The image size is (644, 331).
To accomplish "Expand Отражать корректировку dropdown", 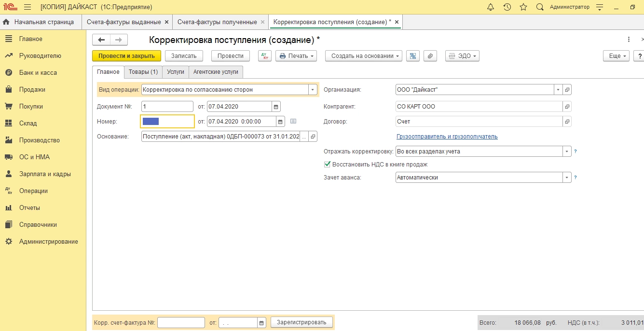I will click(567, 152).
